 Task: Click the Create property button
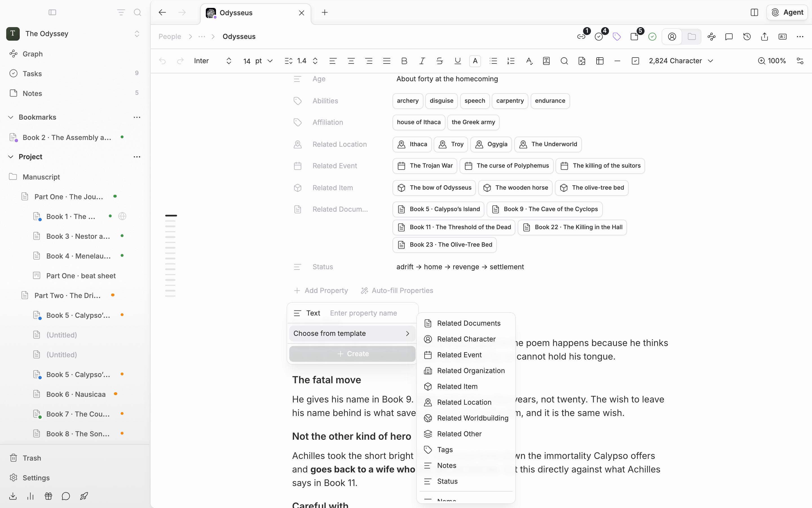[x=352, y=354]
